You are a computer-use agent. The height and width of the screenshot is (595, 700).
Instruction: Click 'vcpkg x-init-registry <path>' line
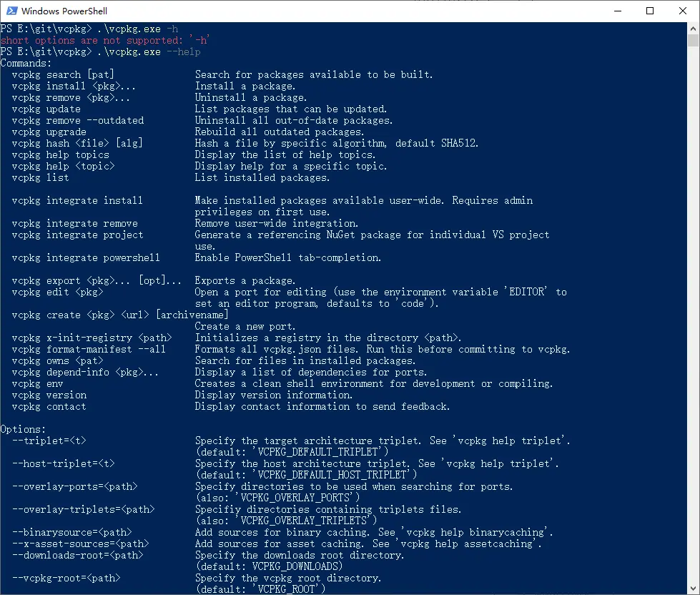pyautogui.click(x=92, y=338)
